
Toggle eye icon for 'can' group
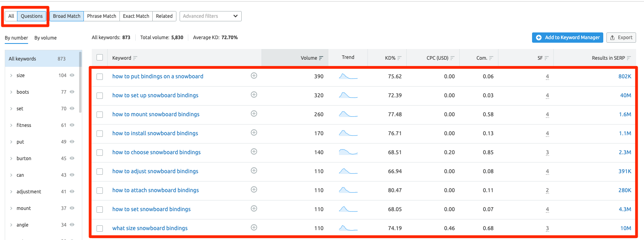coord(72,175)
